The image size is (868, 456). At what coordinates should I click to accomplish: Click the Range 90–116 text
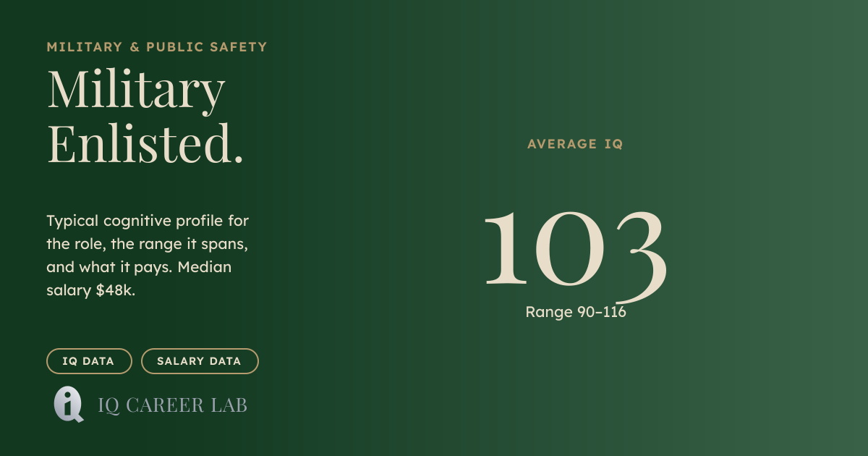point(576,313)
